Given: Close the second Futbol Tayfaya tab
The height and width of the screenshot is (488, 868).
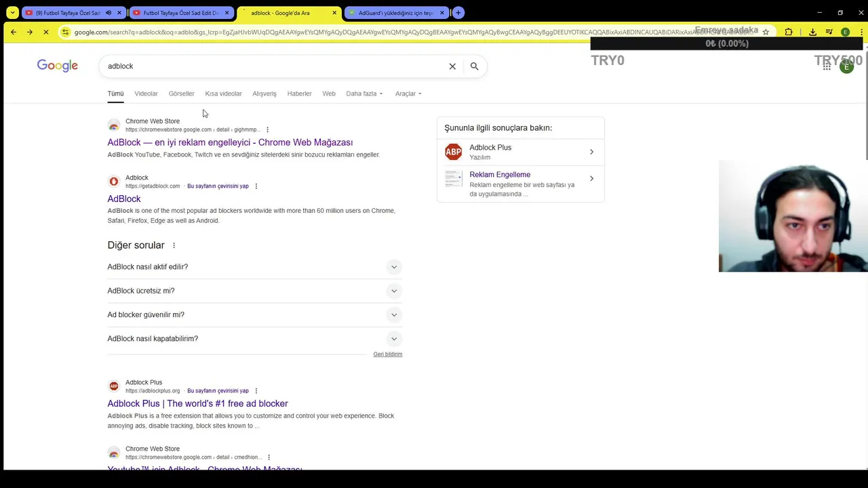Looking at the screenshot, I should (226, 12).
